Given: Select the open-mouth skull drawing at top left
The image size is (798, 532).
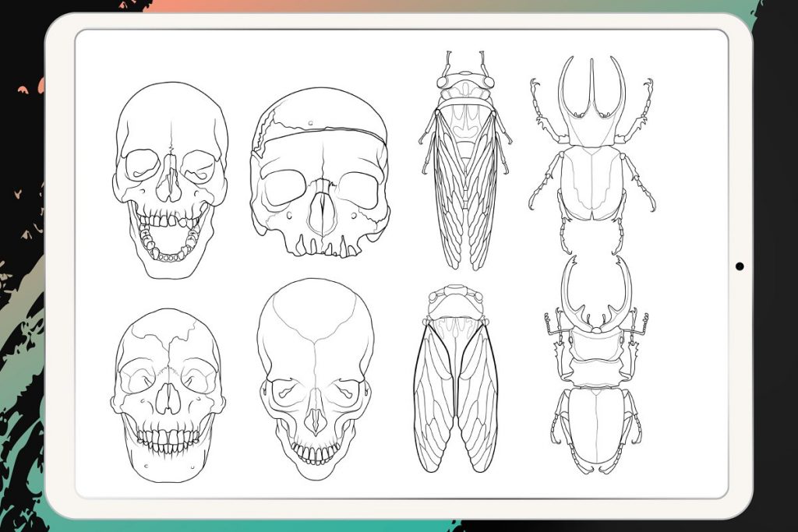Looking at the screenshot, I should click(170, 181).
